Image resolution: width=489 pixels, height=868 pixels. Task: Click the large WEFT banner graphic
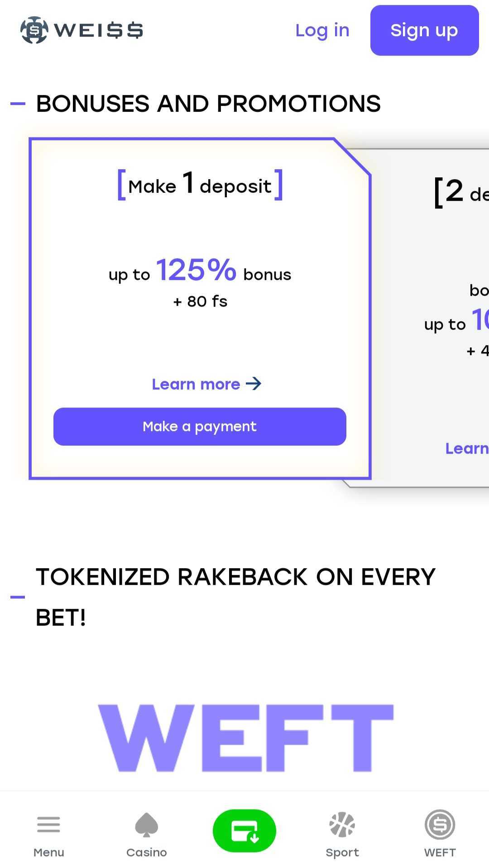(x=246, y=738)
